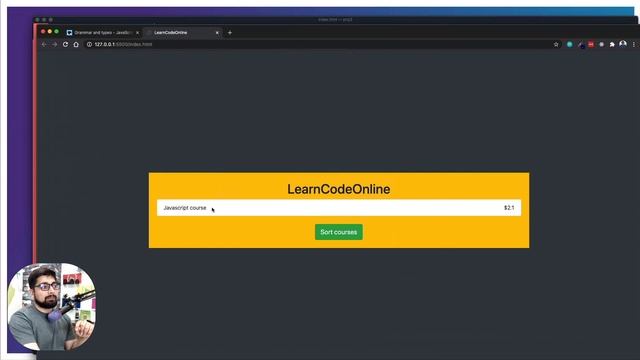Image resolution: width=640 pixels, height=360 pixels.
Task: Close the Grammar and types tab
Action: tap(137, 33)
